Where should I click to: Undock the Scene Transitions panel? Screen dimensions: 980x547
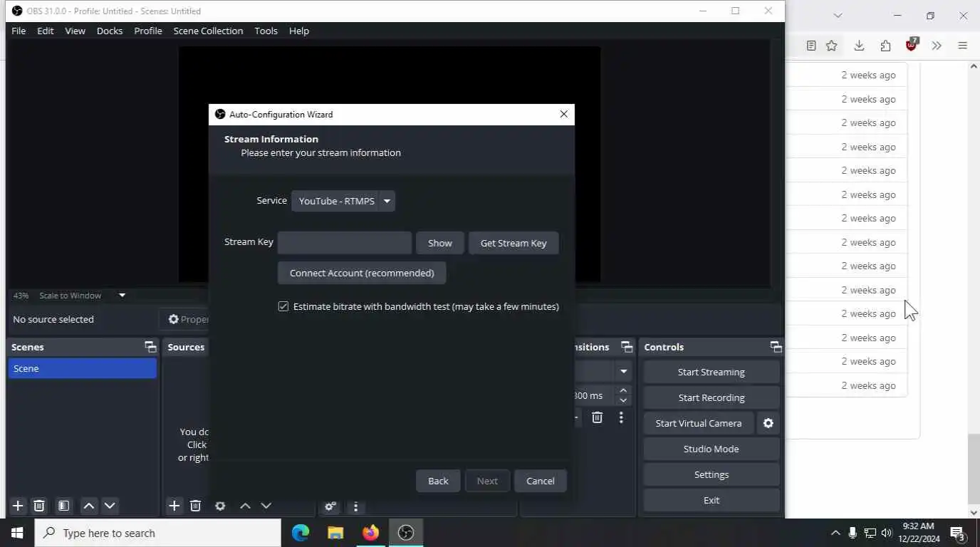point(627,347)
